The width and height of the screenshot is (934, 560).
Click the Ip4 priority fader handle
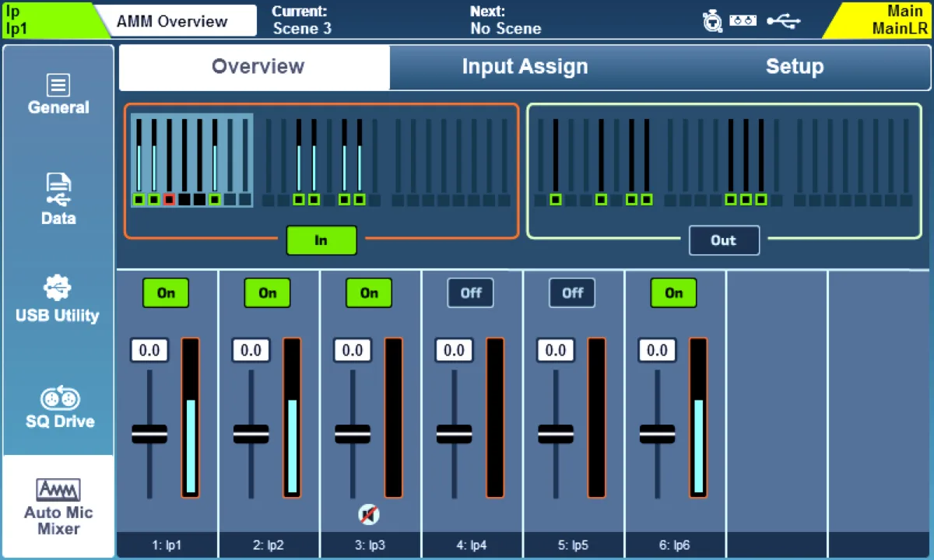(455, 434)
